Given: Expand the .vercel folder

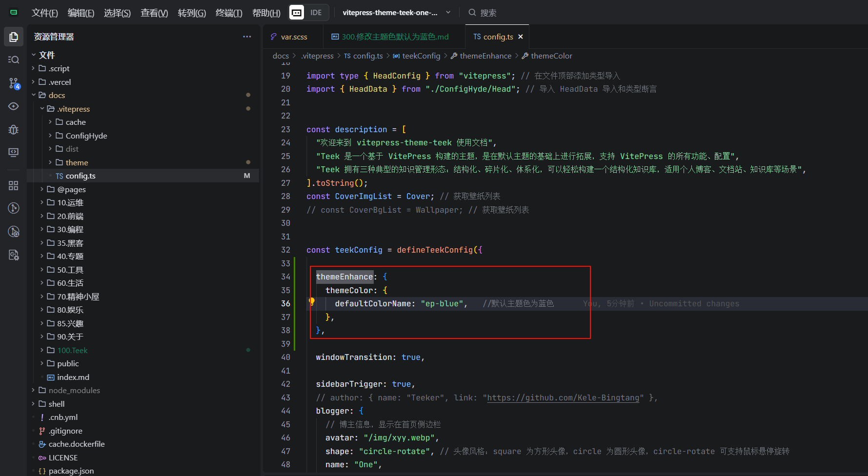Looking at the screenshot, I should pos(33,82).
